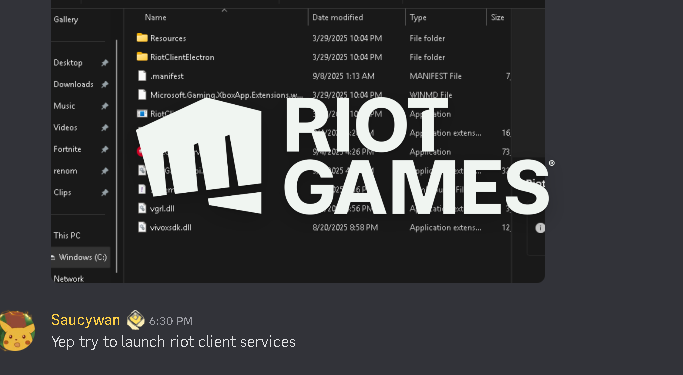The height and width of the screenshot is (375, 683).
Task: Click the navigation pane vertical scrollbar
Action: 117,157
